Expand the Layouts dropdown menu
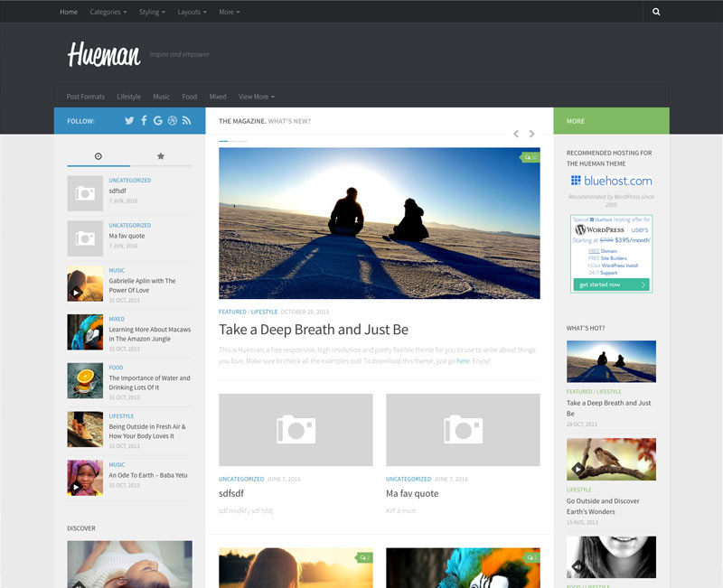 click(192, 12)
